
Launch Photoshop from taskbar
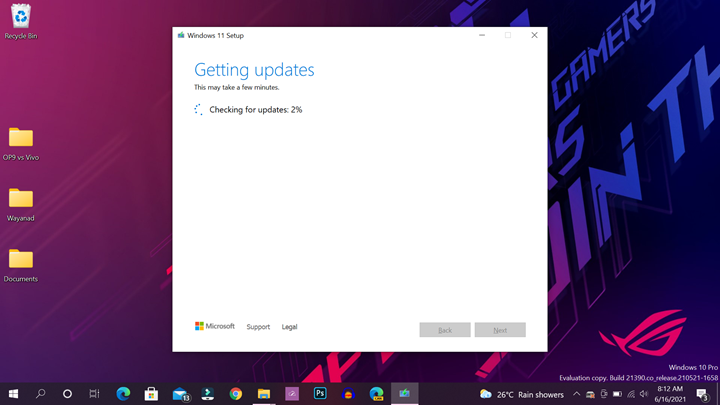pos(320,394)
